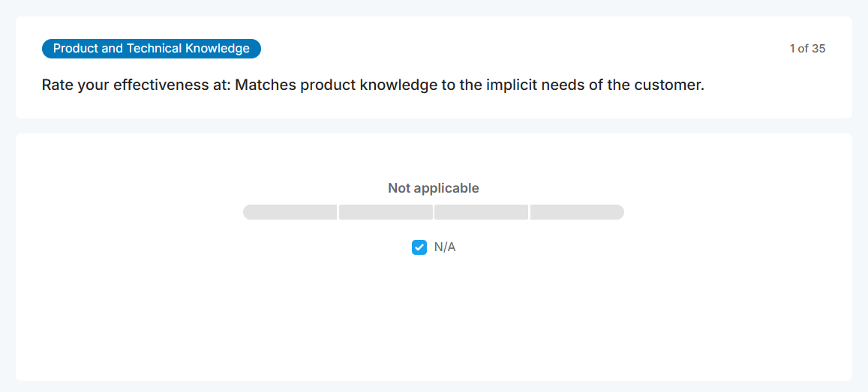868x392 pixels.
Task: Click the phrase "Rate your effectiveness at:"
Action: [x=136, y=85]
